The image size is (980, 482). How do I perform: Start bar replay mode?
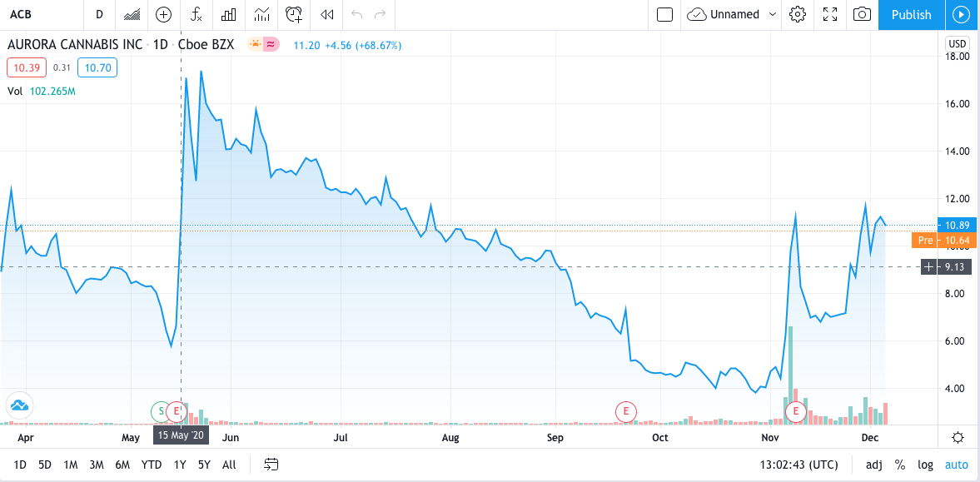(x=326, y=14)
